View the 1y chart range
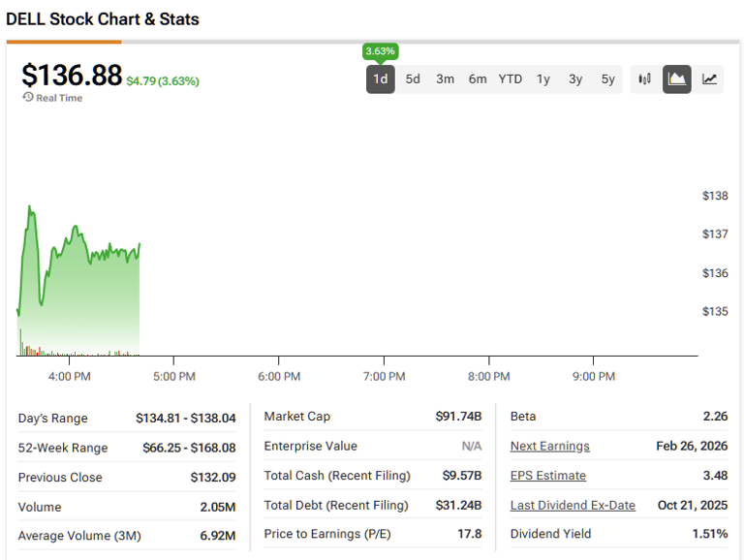 543,79
